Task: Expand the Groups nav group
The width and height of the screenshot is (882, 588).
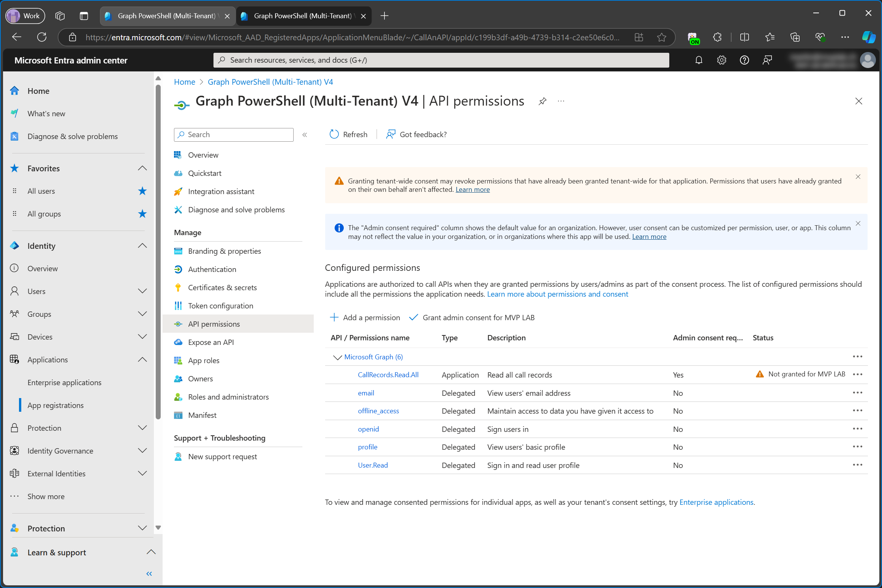Action: (142, 314)
